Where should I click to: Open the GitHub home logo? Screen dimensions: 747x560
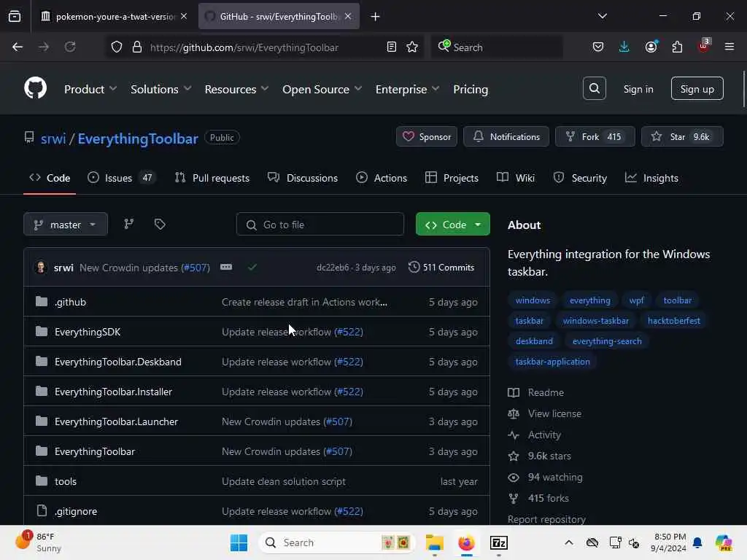pos(35,88)
